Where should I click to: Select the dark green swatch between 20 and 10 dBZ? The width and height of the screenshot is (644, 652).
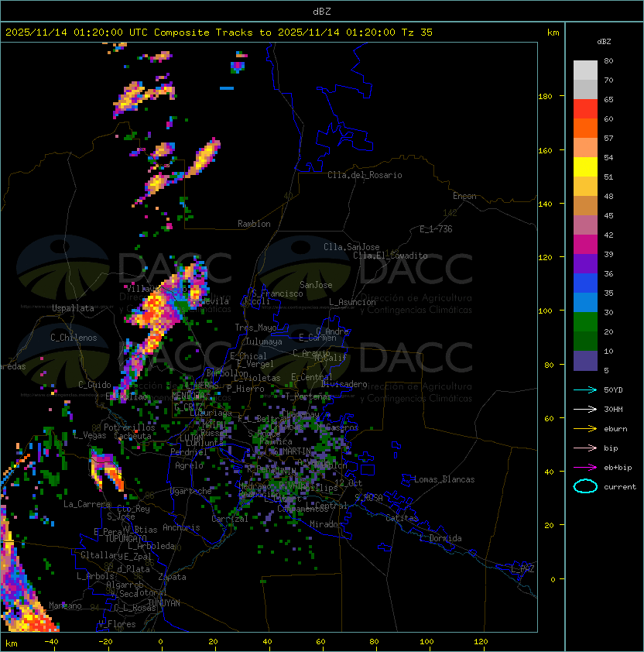coord(585,341)
